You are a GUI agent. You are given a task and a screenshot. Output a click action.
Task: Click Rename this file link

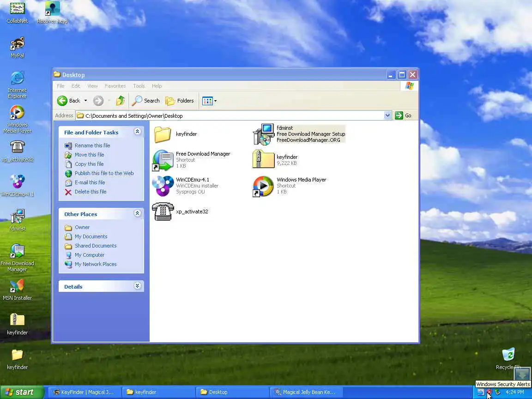(x=92, y=145)
